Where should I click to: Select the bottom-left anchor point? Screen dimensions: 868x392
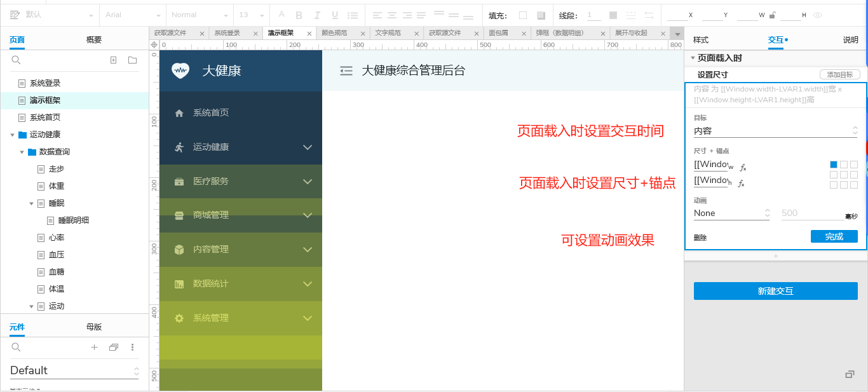pos(834,185)
